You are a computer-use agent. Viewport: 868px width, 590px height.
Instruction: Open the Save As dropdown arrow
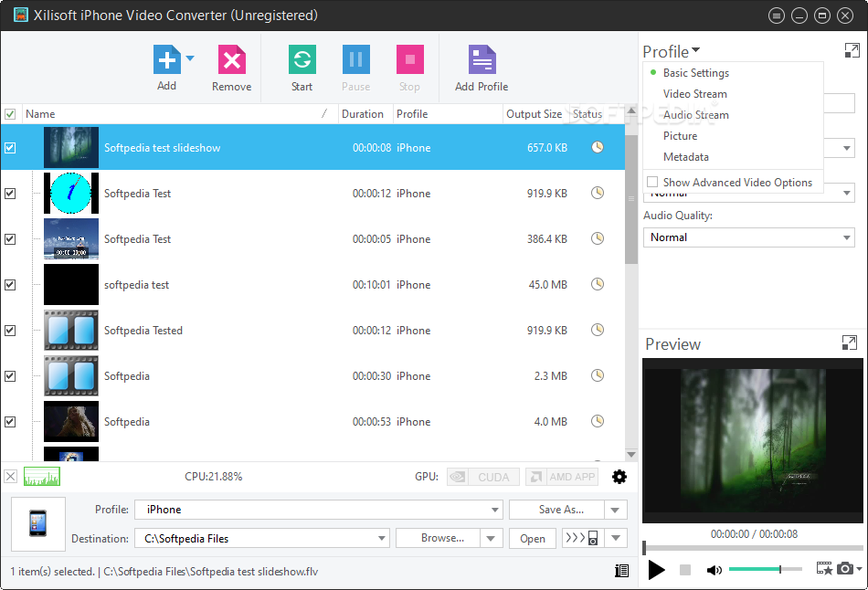click(x=615, y=510)
